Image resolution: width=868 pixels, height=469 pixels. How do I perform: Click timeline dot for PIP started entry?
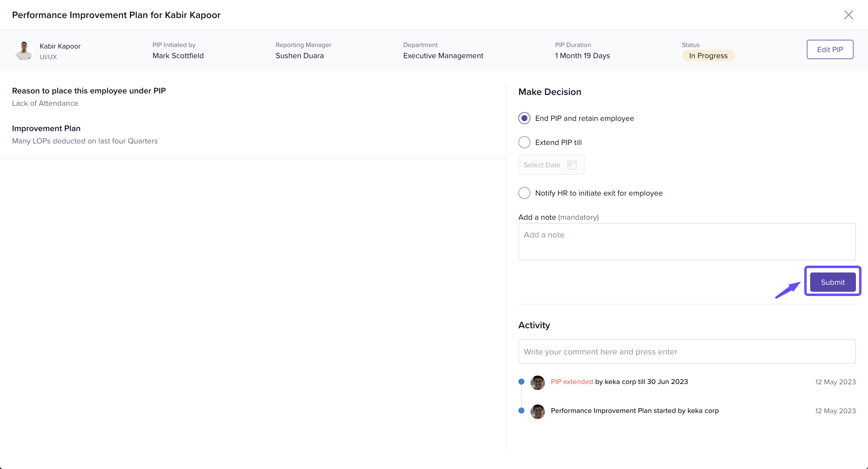coord(521,411)
